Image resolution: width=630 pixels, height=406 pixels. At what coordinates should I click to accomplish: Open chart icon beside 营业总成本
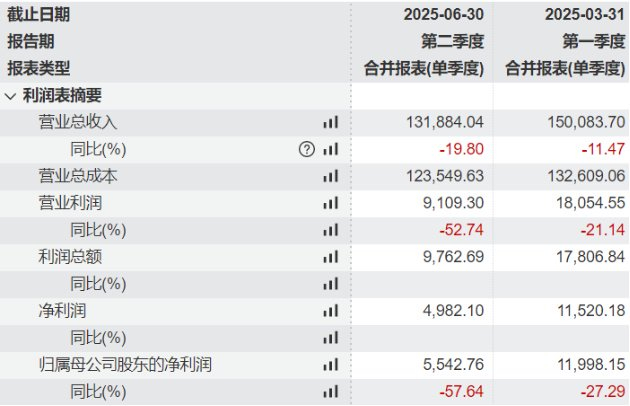click(x=330, y=177)
